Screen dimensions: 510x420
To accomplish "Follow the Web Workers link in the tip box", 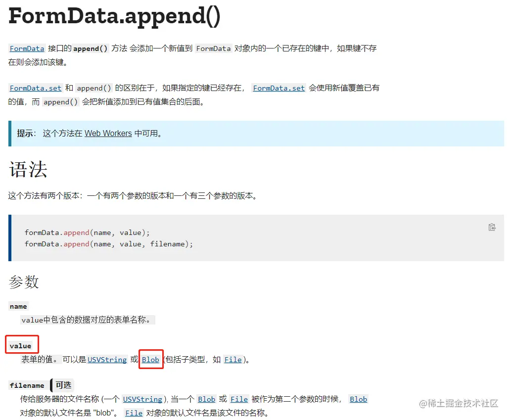I will [108, 133].
